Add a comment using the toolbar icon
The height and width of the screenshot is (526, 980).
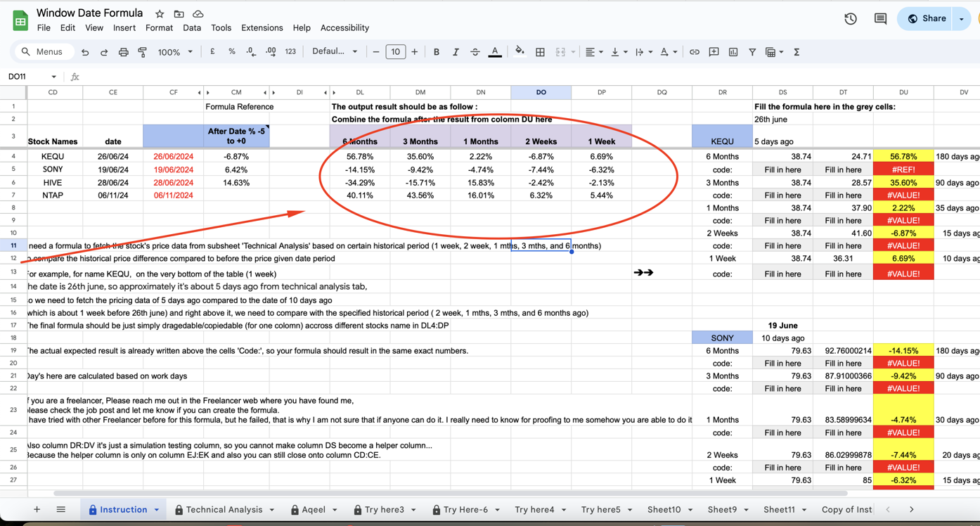click(714, 52)
